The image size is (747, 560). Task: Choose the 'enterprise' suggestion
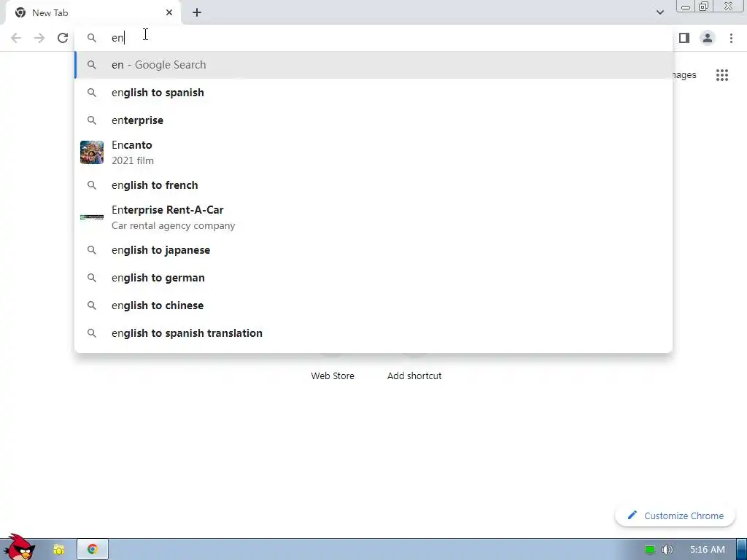[373, 120]
